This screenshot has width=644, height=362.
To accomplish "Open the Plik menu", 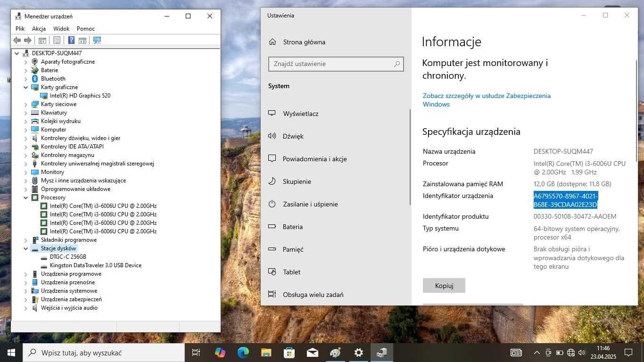I will [20, 29].
